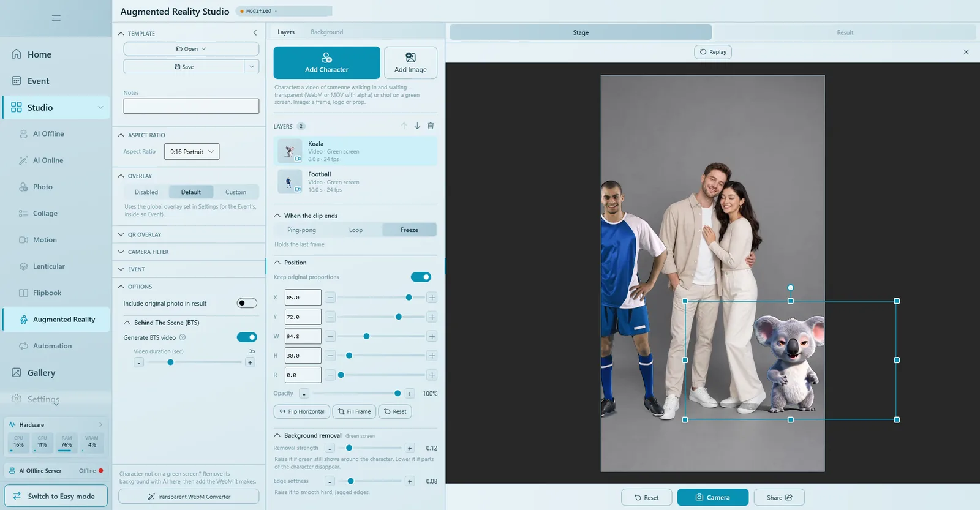Collapse the Template panel with left chevron
The height and width of the screenshot is (510, 980).
coord(255,33)
